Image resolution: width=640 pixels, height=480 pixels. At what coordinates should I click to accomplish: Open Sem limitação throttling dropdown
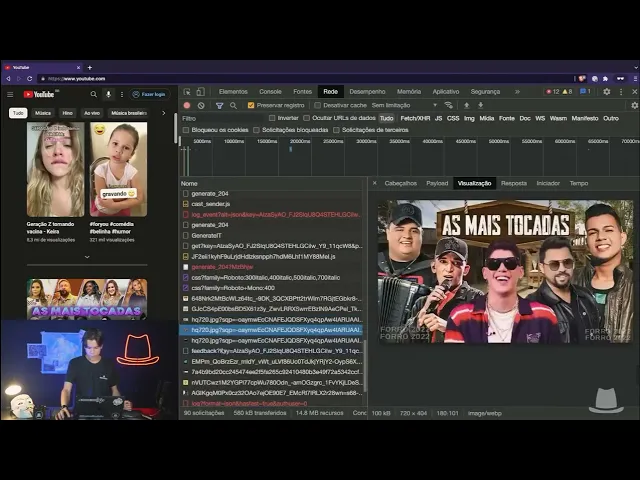[404, 105]
